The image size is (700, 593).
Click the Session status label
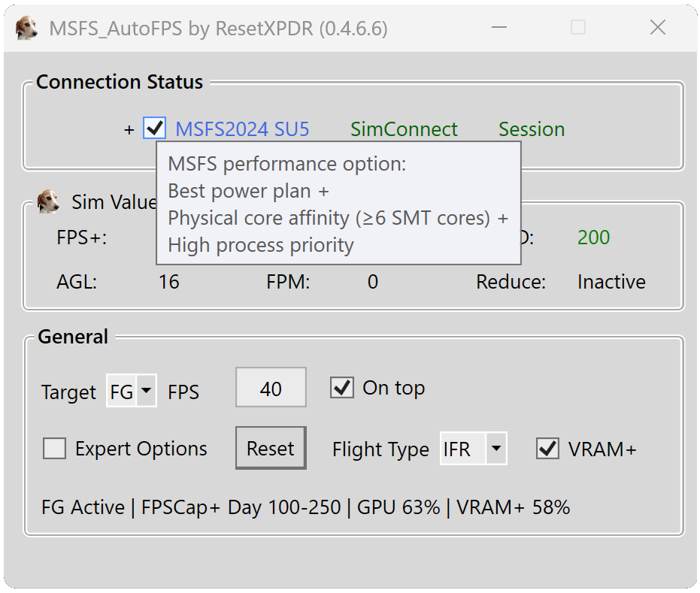[532, 129]
